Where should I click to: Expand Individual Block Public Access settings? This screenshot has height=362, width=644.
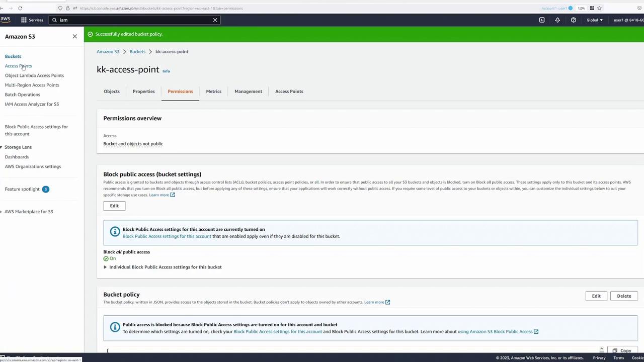pos(105,267)
